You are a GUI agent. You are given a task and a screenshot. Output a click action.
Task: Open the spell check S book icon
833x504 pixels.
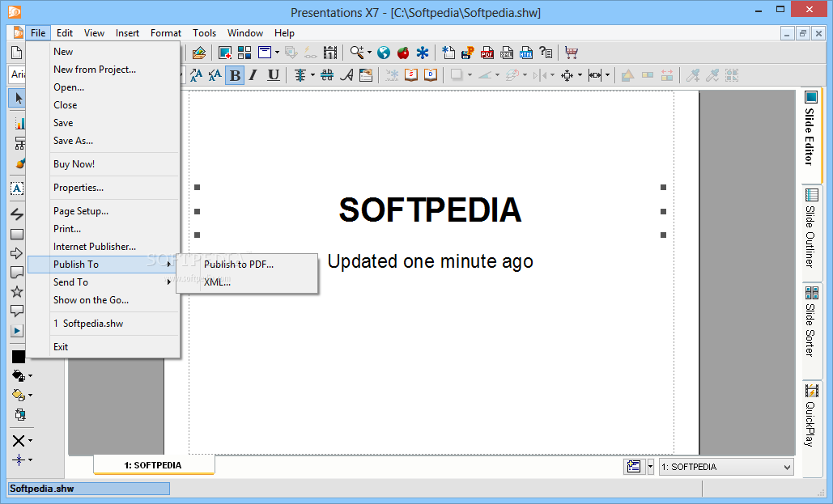411,75
